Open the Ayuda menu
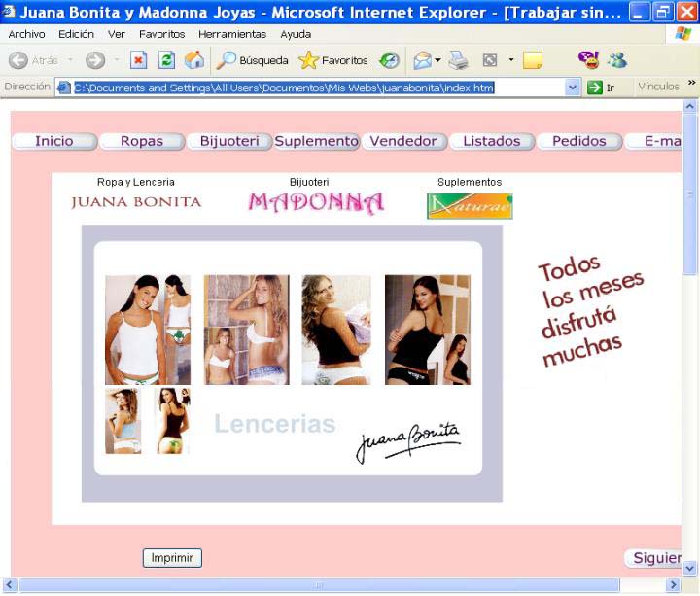The height and width of the screenshot is (596, 700). coord(296,34)
